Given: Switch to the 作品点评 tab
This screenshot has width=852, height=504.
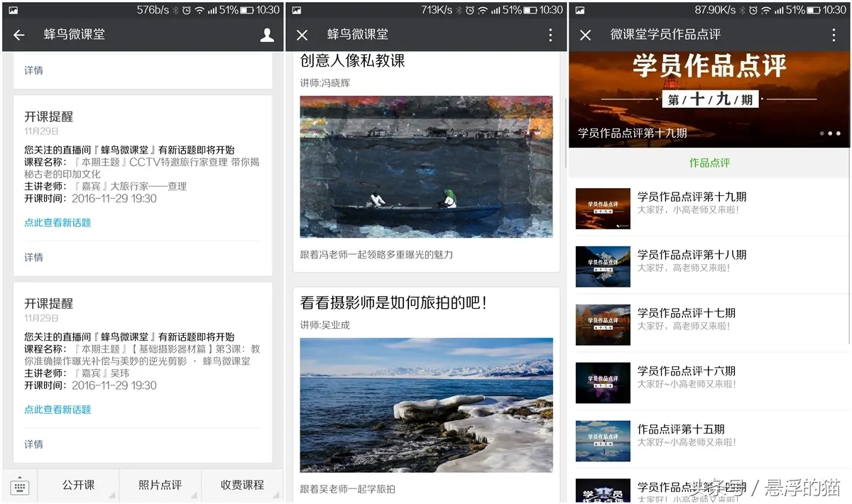Looking at the screenshot, I should pyautogui.click(x=709, y=163).
